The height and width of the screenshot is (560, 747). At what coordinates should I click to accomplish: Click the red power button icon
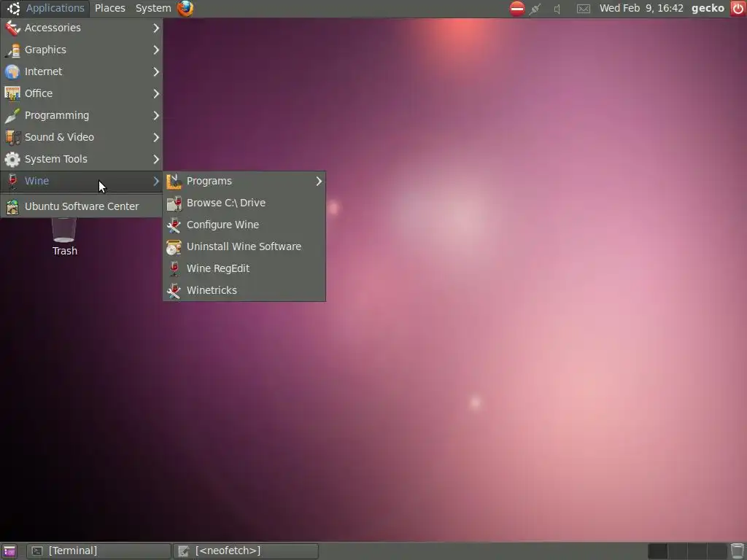coord(738,9)
